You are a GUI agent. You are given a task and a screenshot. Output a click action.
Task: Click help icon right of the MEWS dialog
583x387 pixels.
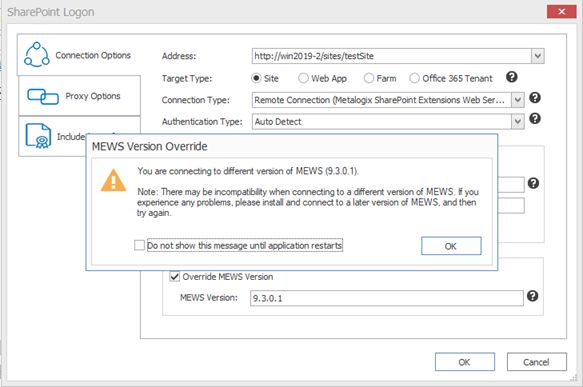(x=533, y=183)
